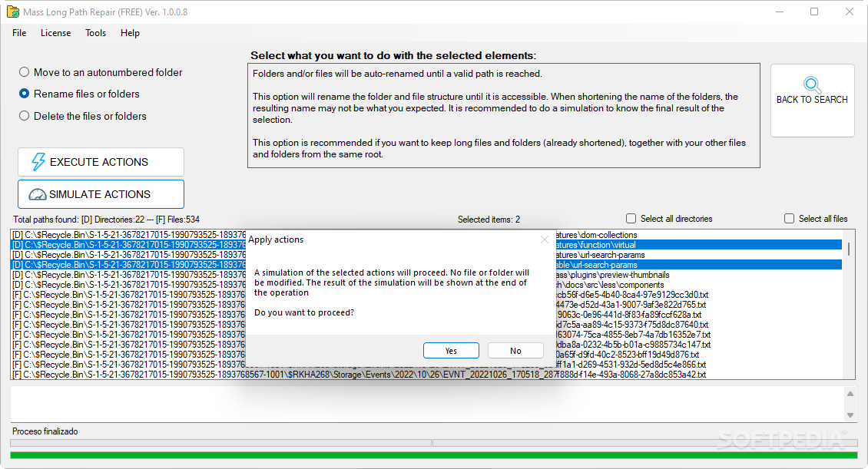Open the License menu
The height and width of the screenshot is (469, 868).
[x=55, y=33]
